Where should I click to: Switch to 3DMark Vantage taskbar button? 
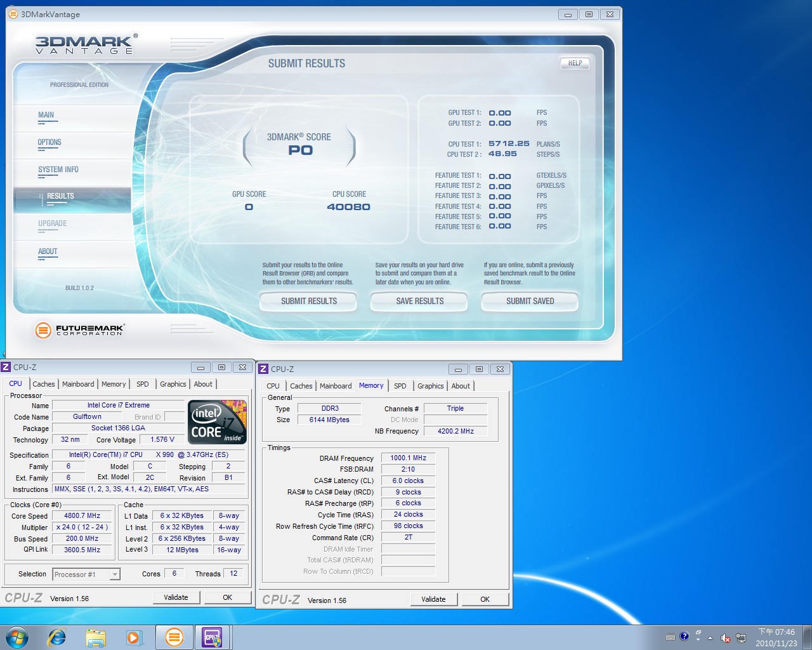[174, 637]
